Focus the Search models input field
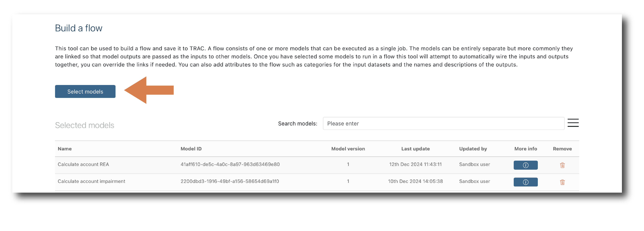 tap(443, 124)
